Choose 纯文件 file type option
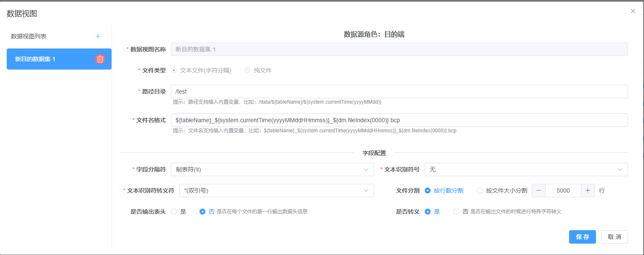The image size is (644, 255). 247,70
